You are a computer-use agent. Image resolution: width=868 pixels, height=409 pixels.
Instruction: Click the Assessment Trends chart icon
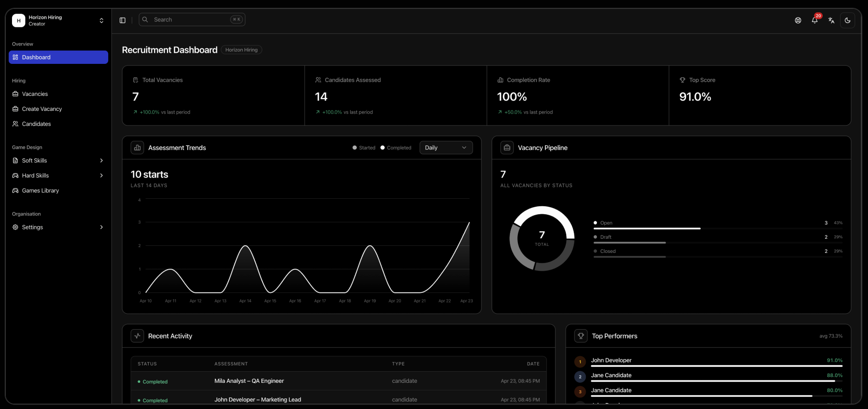[138, 148]
